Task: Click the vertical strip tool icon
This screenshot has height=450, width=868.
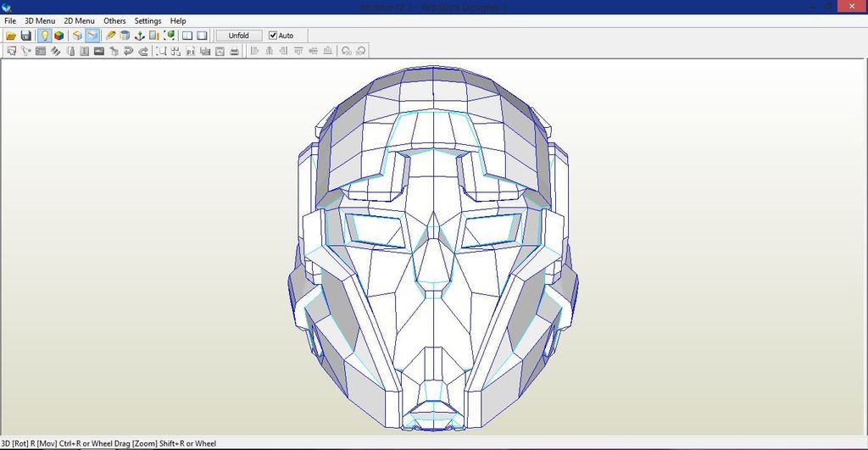Action: (x=70, y=51)
